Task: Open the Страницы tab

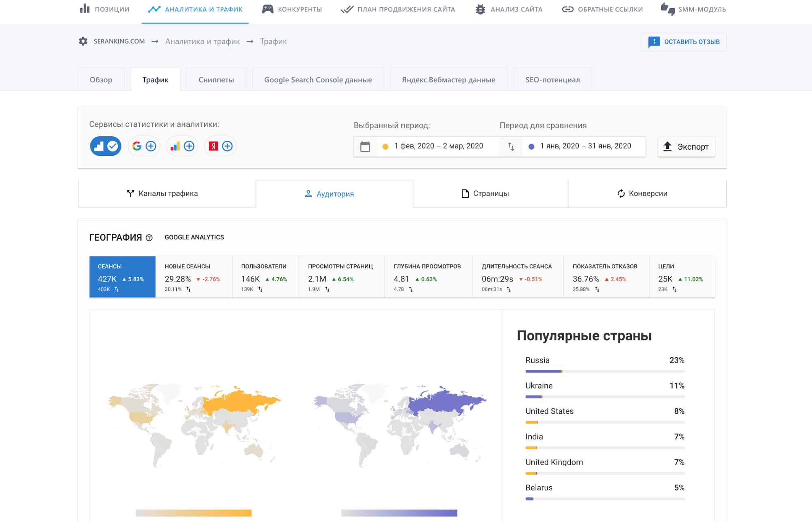Action: click(x=490, y=194)
